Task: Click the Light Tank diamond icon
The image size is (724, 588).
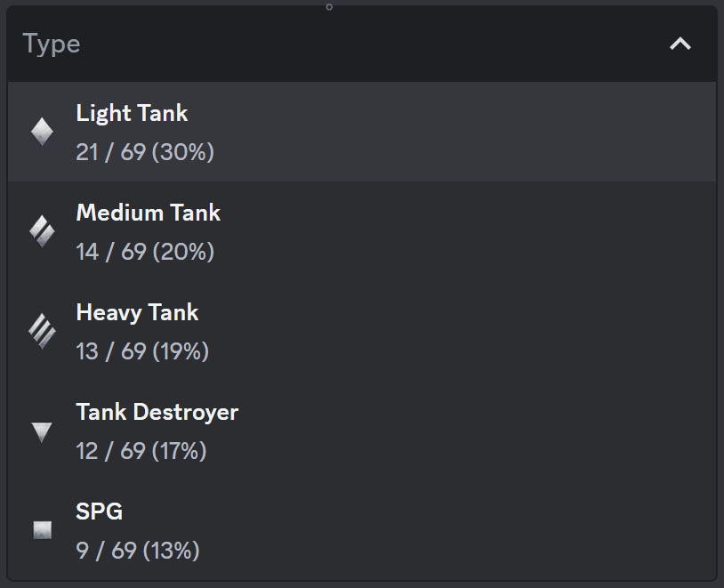Action: coord(42,132)
